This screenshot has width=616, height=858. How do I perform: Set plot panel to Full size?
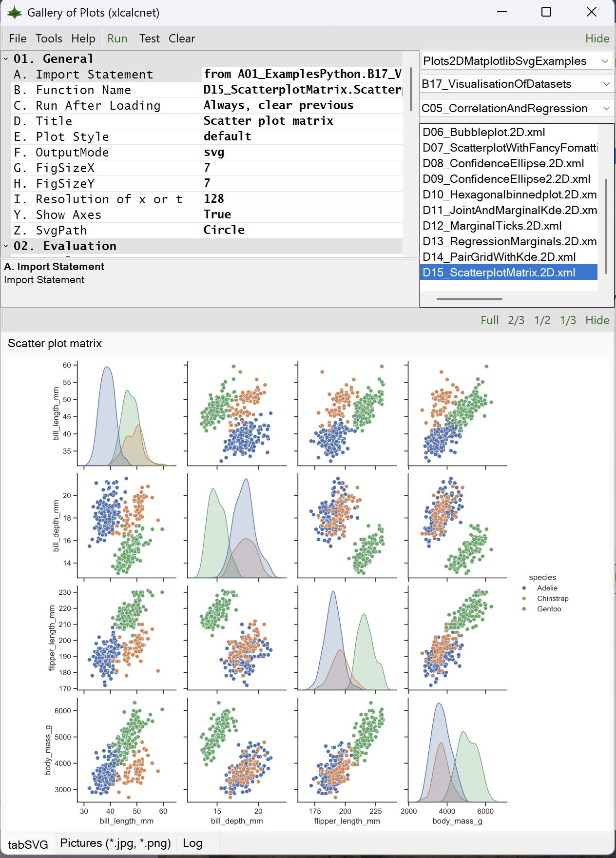[x=489, y=320]
